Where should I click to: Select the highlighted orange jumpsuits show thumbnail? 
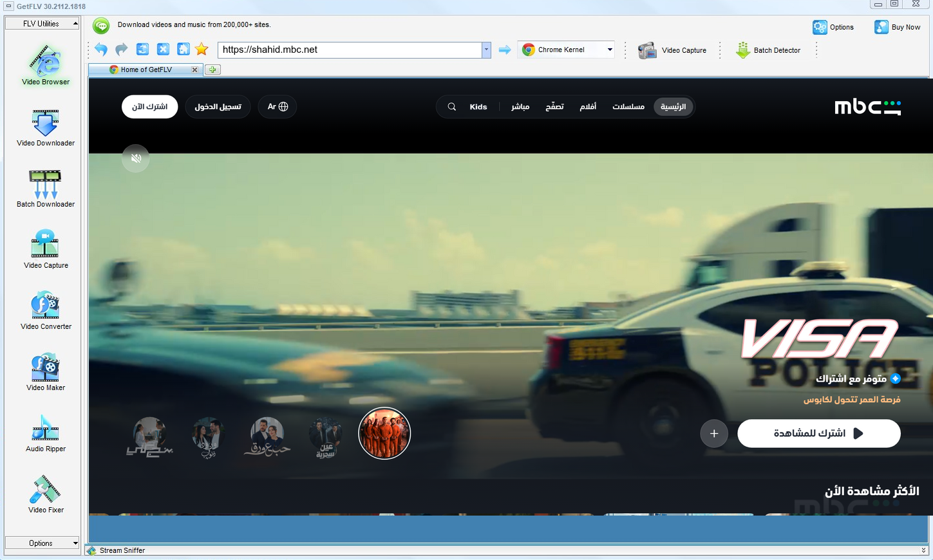[384, 433]
